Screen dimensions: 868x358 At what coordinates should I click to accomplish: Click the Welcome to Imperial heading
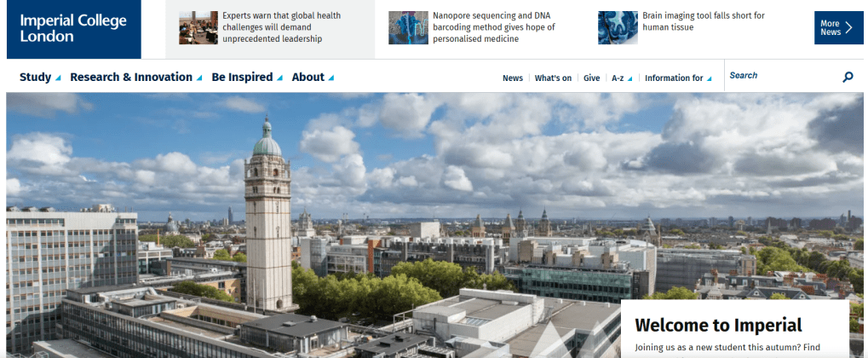click(x=719, y=325)
